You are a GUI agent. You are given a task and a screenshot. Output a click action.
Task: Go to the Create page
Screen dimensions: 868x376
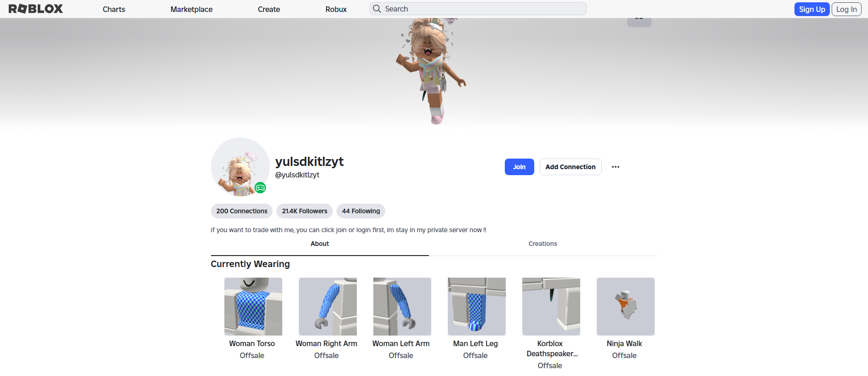(x=269, y=9)
